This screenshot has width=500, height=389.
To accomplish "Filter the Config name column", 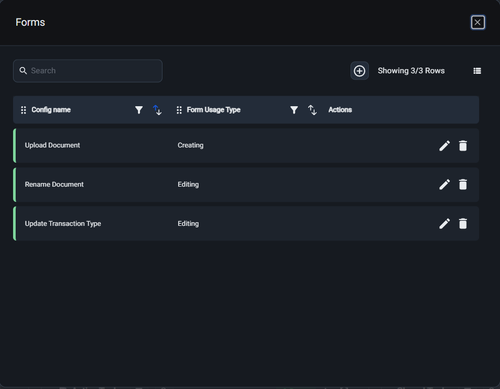I will 139,110.
